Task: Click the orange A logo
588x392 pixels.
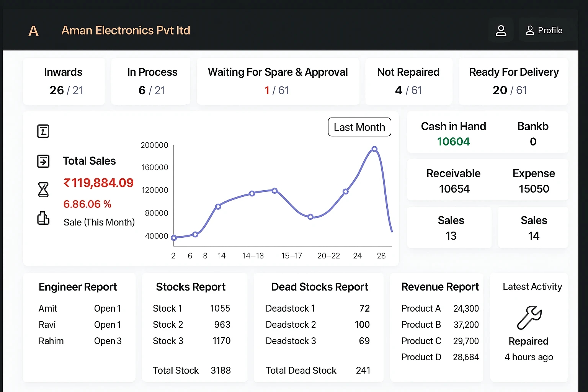Action: click(33, 31)
